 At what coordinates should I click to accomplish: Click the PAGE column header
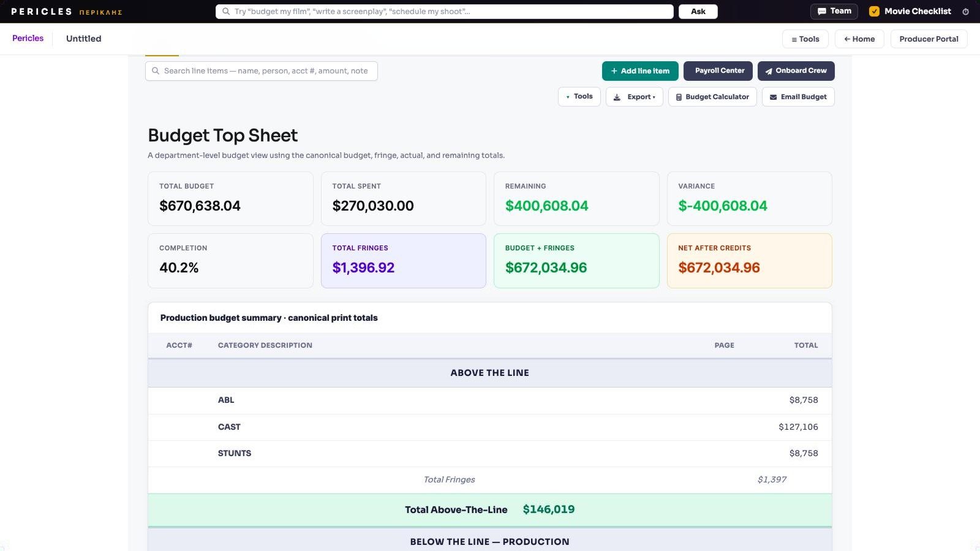(x=724, y=345)
